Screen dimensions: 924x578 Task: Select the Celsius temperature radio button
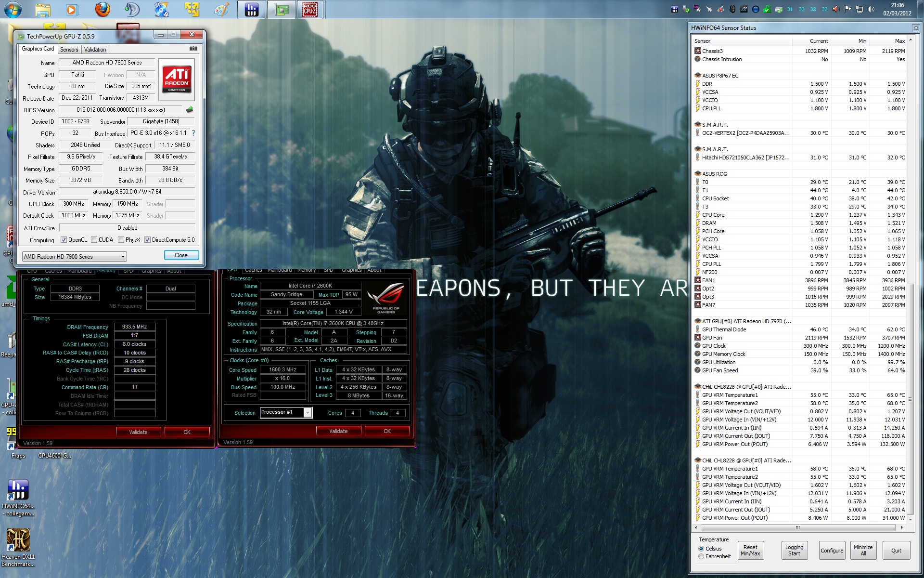click(x=701, y=549)
